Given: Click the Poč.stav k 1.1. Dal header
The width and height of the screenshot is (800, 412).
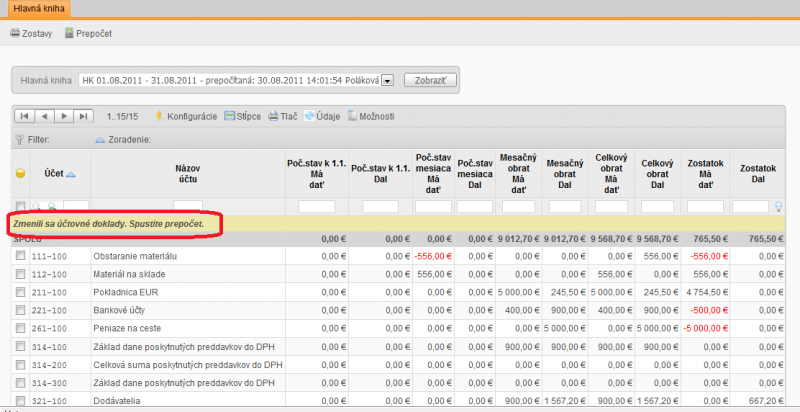Looking at the screenshot, I should [x=381, y=173].
